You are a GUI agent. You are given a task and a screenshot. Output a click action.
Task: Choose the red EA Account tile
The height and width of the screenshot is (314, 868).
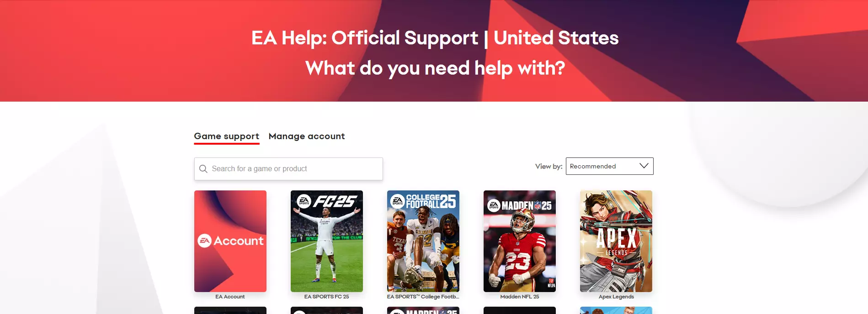click(230, 241)
